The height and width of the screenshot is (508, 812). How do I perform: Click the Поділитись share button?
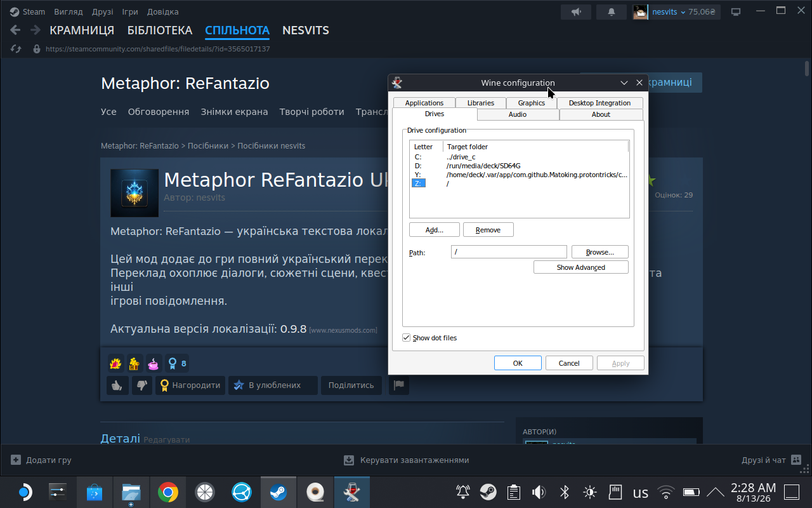(351, 385)
